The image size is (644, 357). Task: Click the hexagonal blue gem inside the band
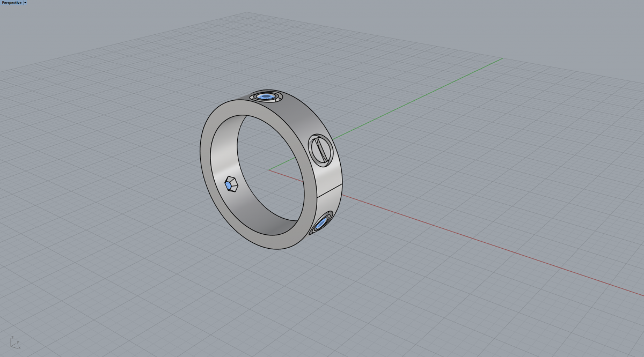[230, 184]
